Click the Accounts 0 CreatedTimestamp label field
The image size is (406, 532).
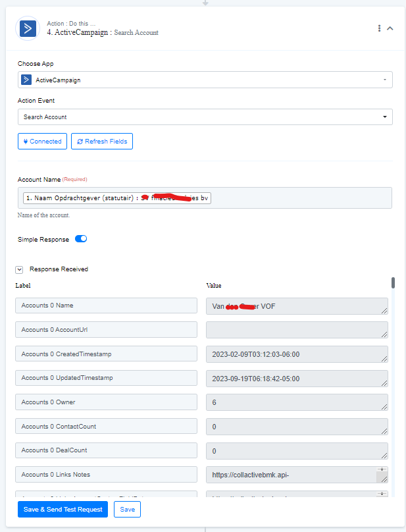point(106,354)
